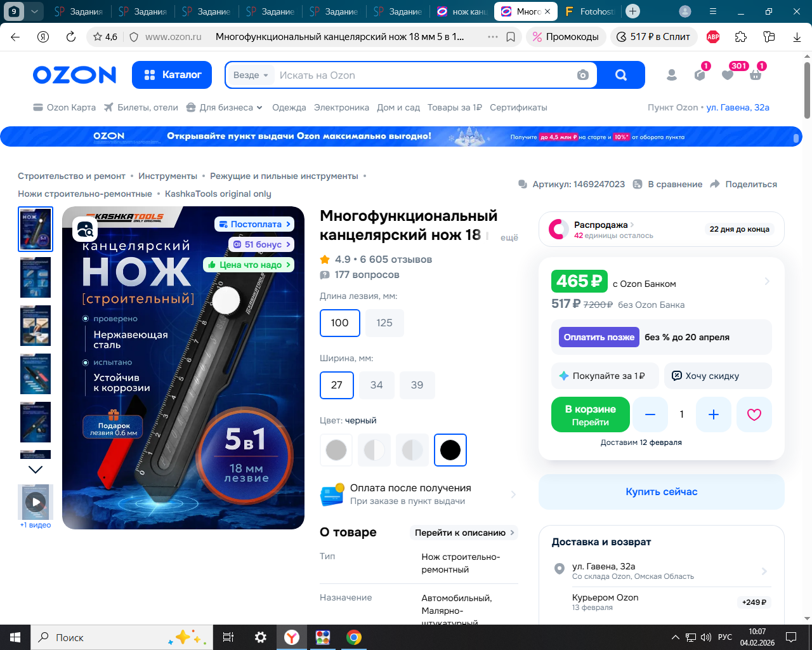Click the 'Поделиться' share link

pos(743,184)
